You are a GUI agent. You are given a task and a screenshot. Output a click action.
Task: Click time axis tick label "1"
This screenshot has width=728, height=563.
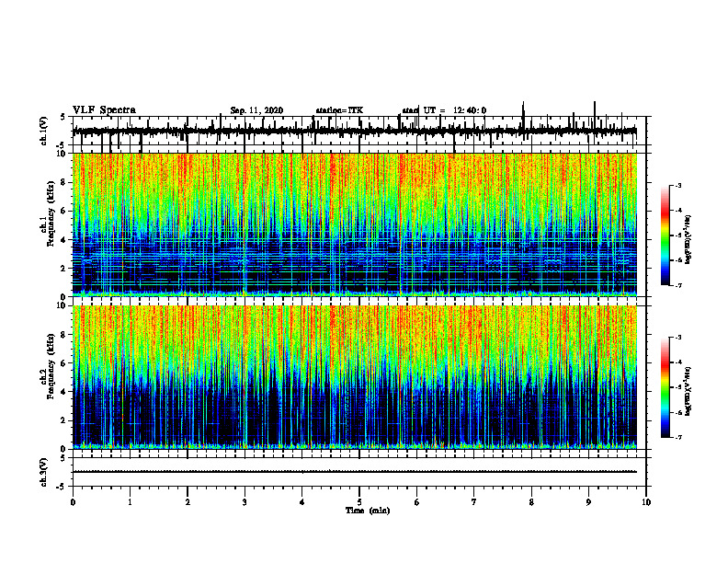tap(130, 502)
